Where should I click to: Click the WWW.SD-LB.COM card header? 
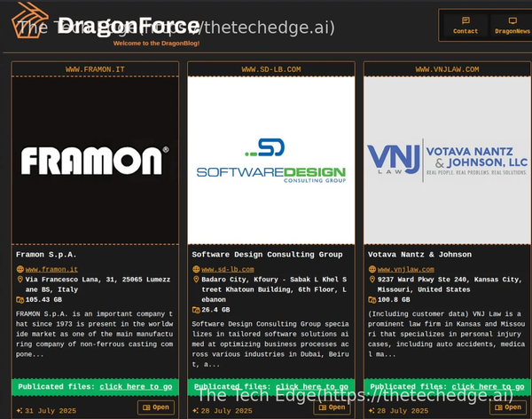click(271, 69)
